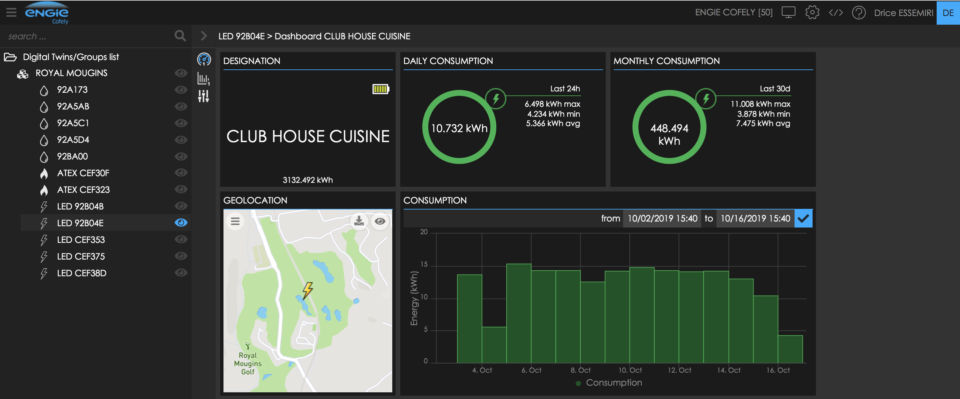Click the 11.008 kWh max value
960x399 pixels.
tap(760, 104)
